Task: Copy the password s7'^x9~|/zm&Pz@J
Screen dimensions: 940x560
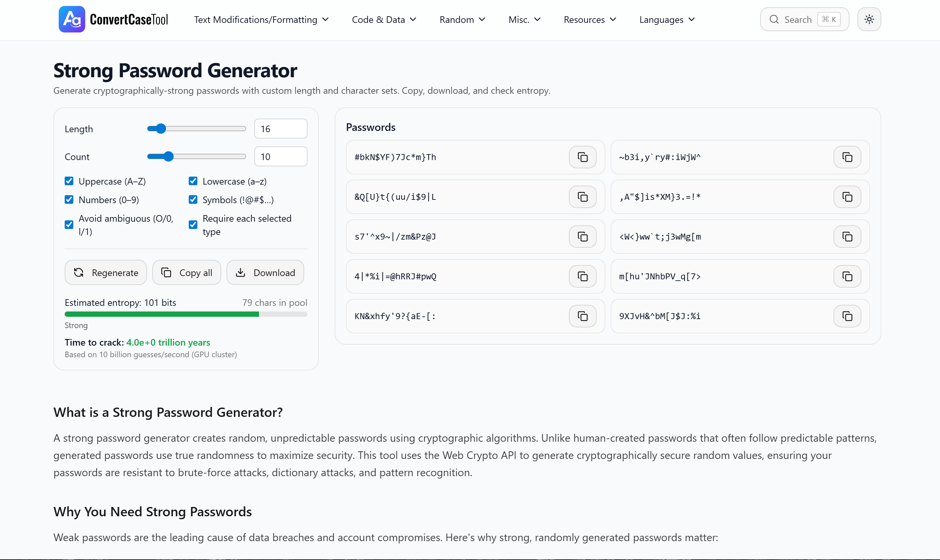Action: pos(582,237)
